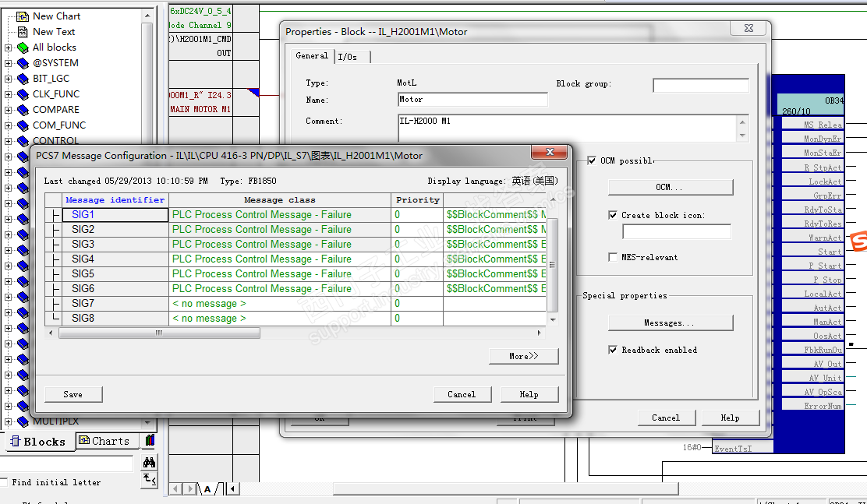Click SIG8 '< no message >' class cell
867x504 pixels.
tap(280, 319)
